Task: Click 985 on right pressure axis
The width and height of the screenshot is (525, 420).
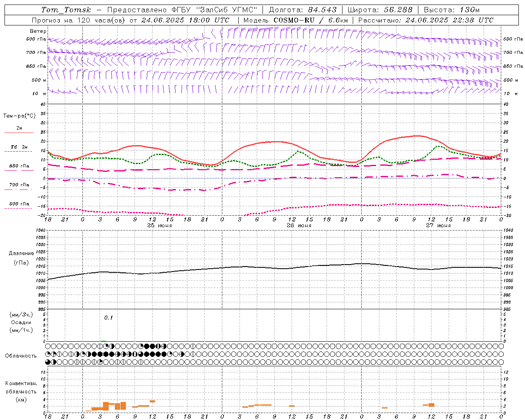Action: [x=508, y=309]
